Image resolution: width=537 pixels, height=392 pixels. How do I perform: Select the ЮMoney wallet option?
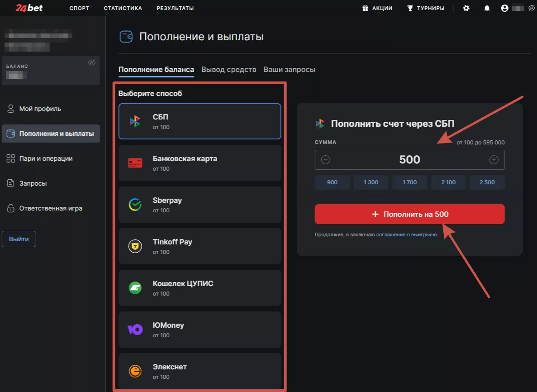pyautogui.click(x=200, y=330)
